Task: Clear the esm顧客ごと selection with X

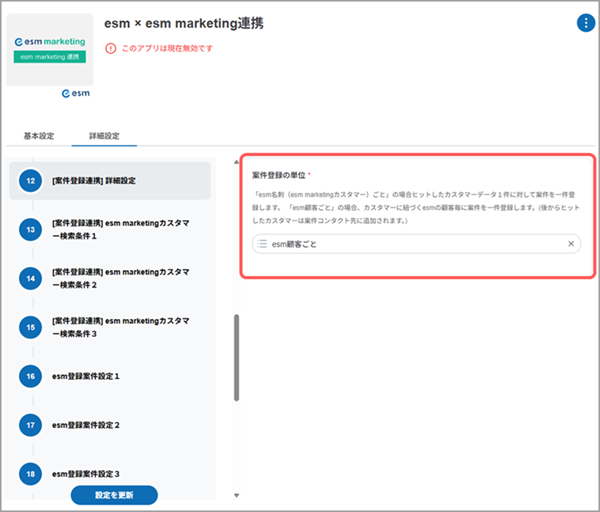Action: pyautogui.click(x=572, y=244)
